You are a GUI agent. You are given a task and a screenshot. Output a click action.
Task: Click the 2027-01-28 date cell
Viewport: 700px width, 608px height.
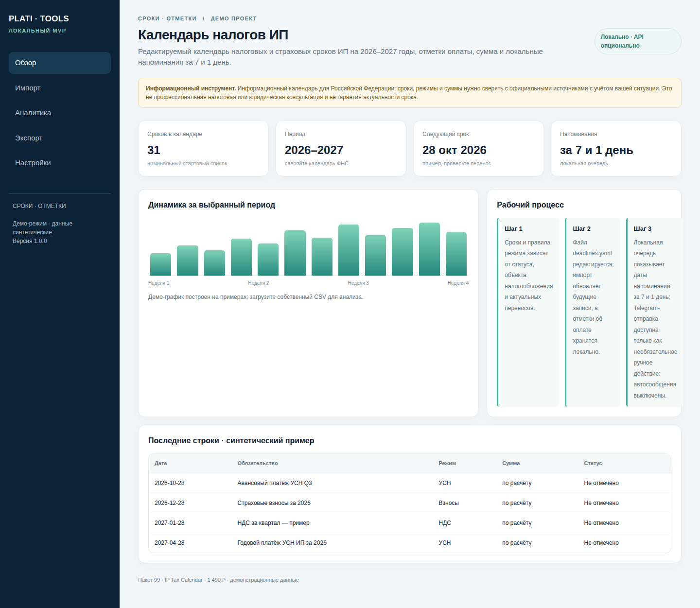[170, 523]
